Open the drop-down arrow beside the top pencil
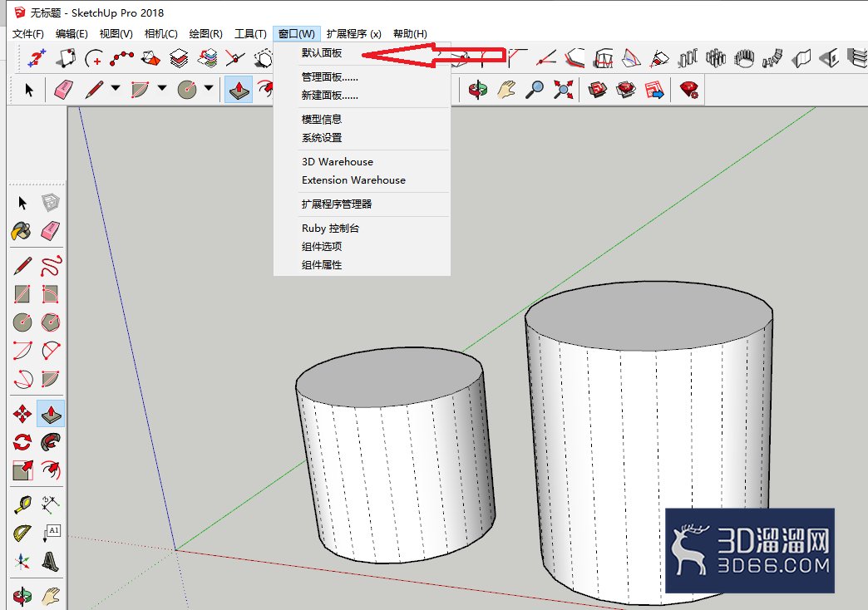The height and width of the screenshot is (610, 868). tap(116, 87)
